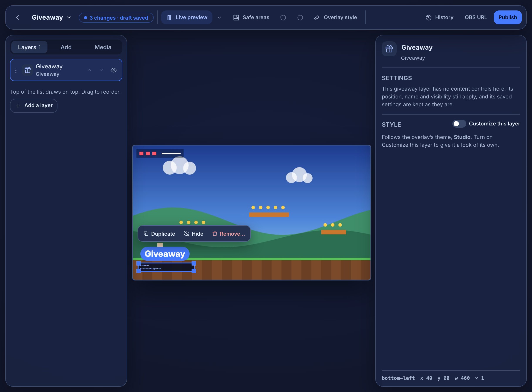Click the w 460 width value
The height and width of the screenshot is (392, 532).
pyautogui.click(x=462, y=378)
